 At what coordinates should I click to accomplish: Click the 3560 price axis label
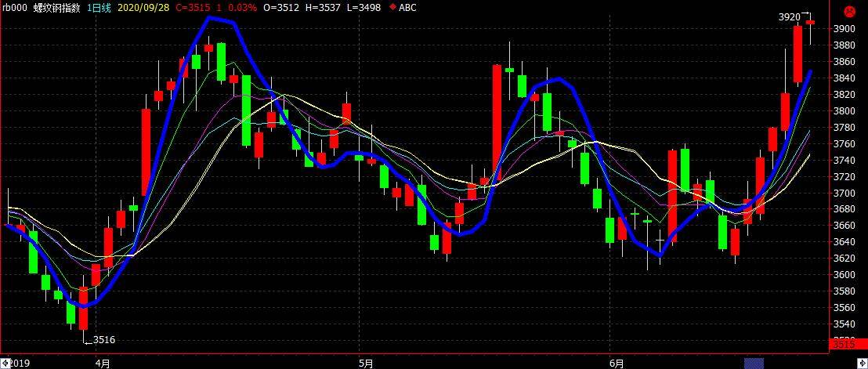click(845, 308)
